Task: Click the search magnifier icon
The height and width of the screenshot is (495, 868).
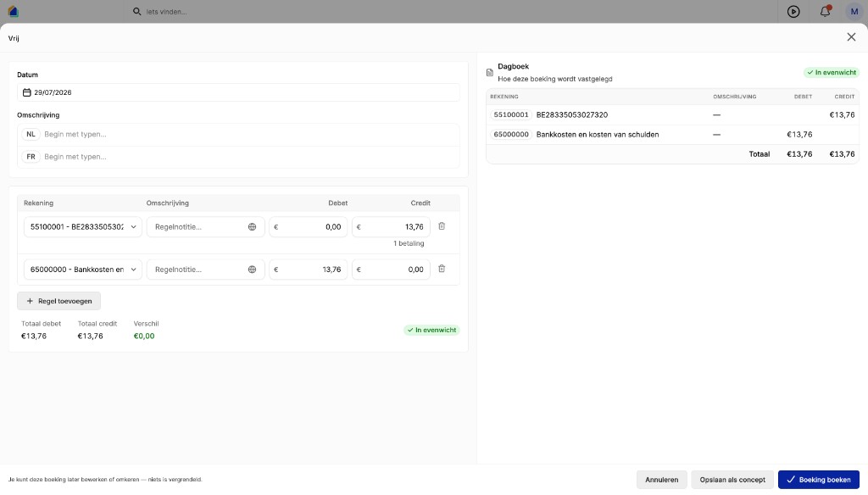Action: coord(136,11)
